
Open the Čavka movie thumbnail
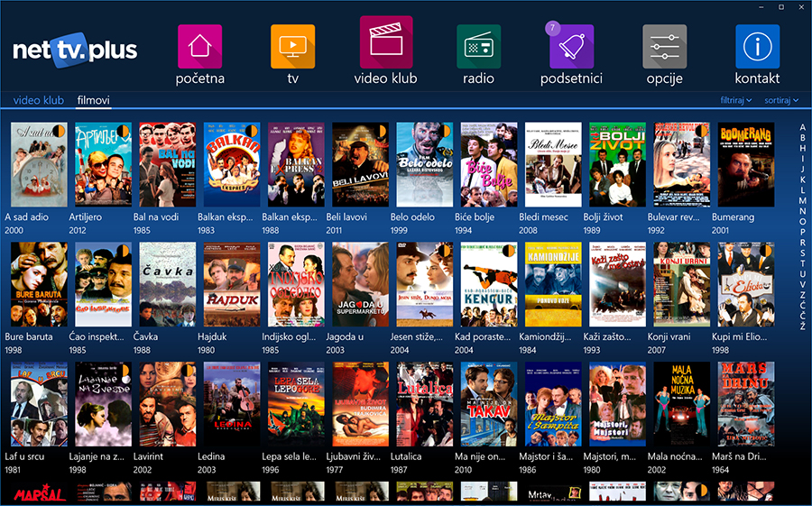click(168, 284)
